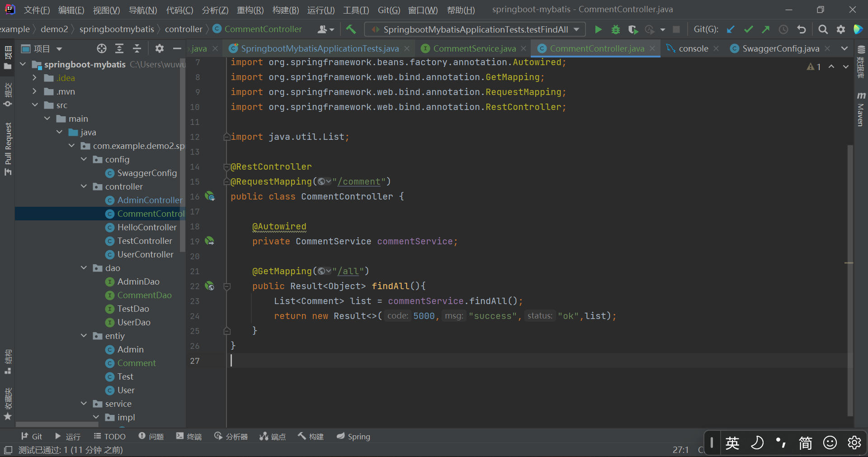Open the Git(G) menu

coord(389,10)
